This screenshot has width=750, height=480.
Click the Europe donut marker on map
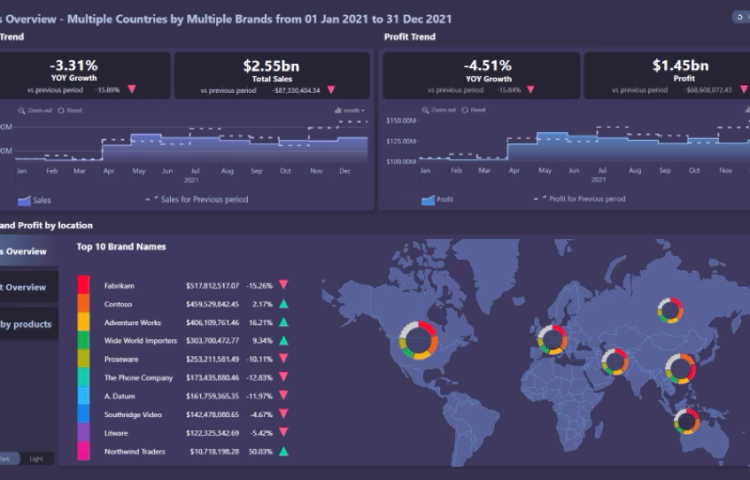coord(552,340)
